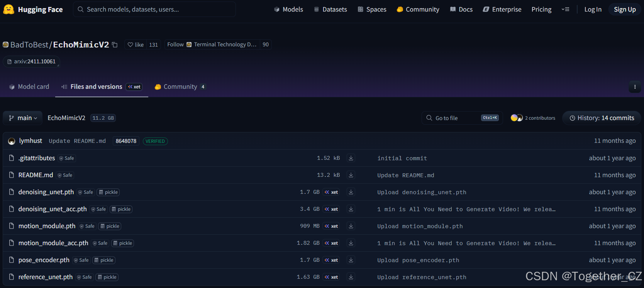Download the README.md file
Viewport: 644px width, 288px height.
[x=351, y=175]
